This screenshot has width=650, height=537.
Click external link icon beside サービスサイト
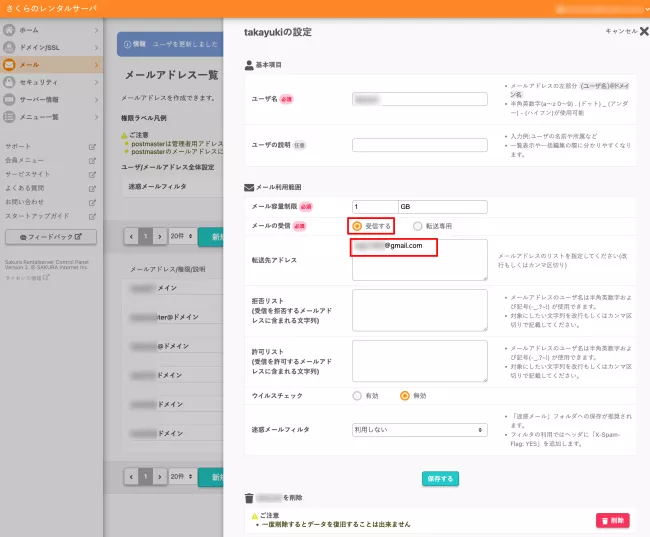point(92,175)
